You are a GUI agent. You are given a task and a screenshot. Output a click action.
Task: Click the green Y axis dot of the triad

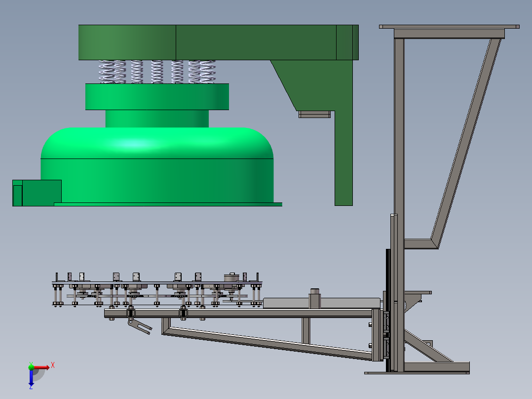pyautogui.click(x=31, y=367)
